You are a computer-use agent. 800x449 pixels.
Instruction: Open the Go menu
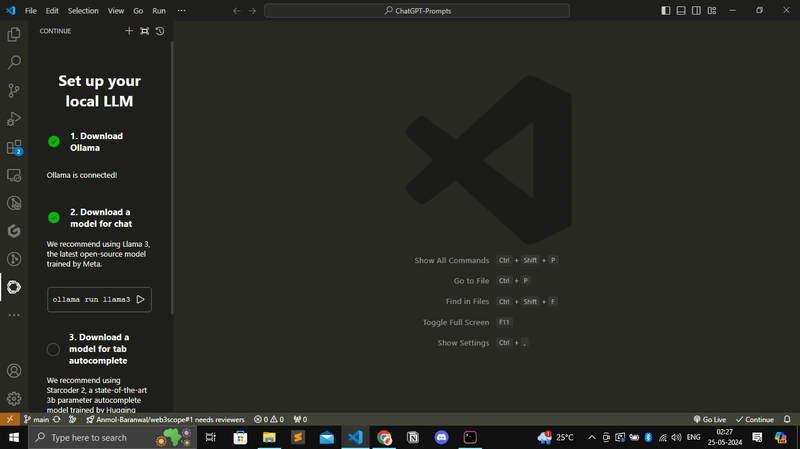coord(138,11)
